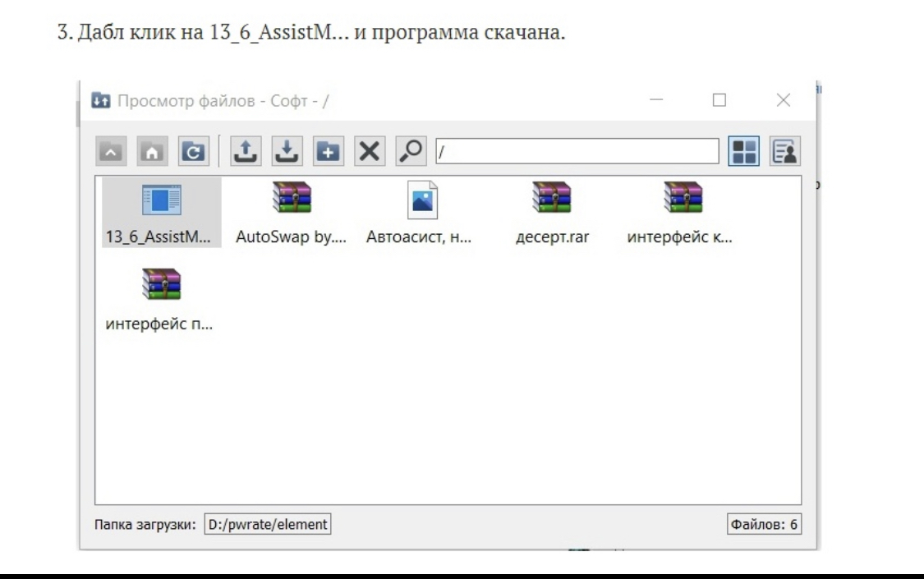The image size is (924, 579).
Task: Click the download file icon
Action: [283, 151]
